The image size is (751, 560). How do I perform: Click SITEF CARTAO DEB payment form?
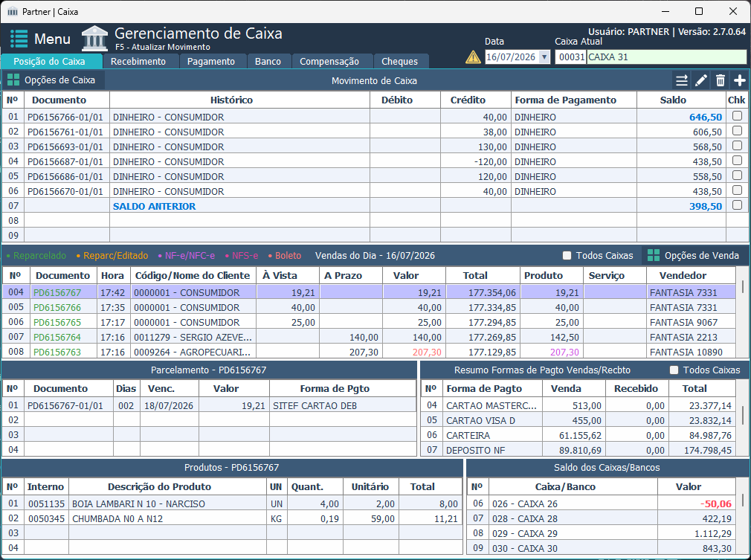point(315,406)
